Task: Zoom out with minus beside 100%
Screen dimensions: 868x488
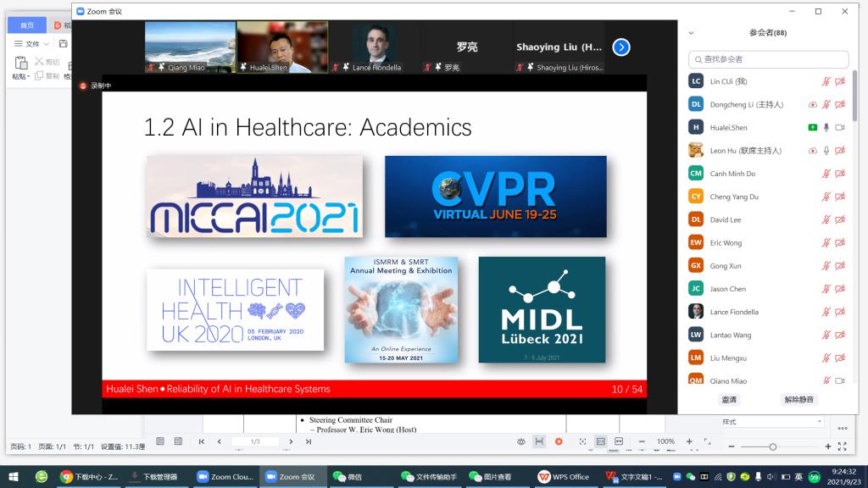Action: tap(642, 441)
